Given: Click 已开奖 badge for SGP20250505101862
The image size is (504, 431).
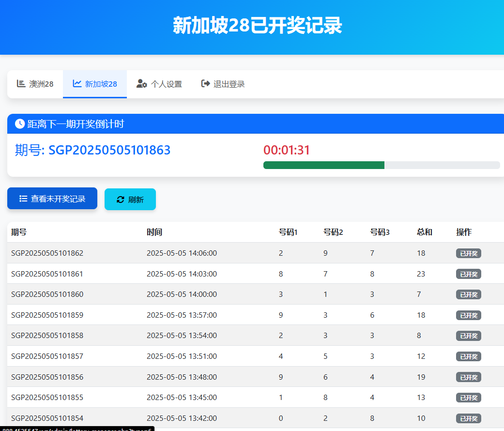Looking at the screenshot, I should point(468,253).
